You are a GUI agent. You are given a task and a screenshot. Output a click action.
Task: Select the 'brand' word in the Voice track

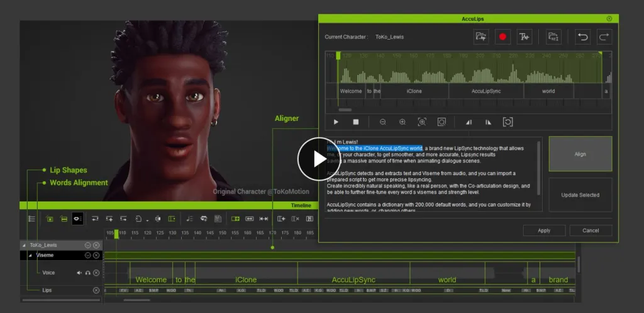558,280
